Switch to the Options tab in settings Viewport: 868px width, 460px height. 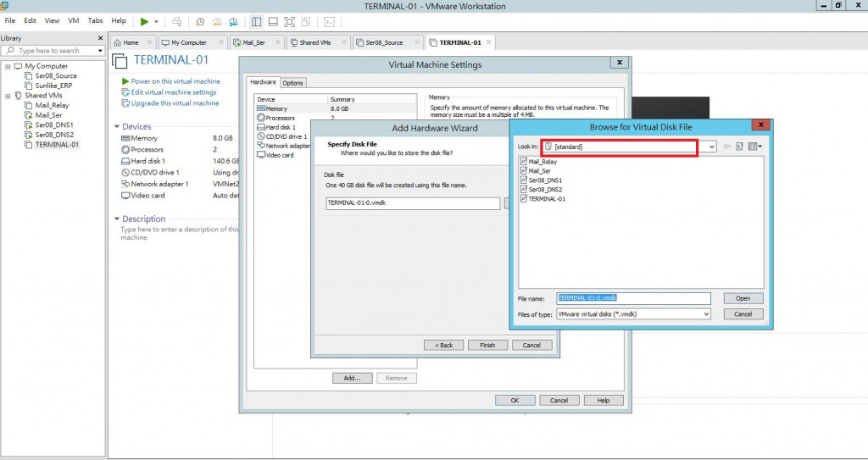(x=292, y=83)
